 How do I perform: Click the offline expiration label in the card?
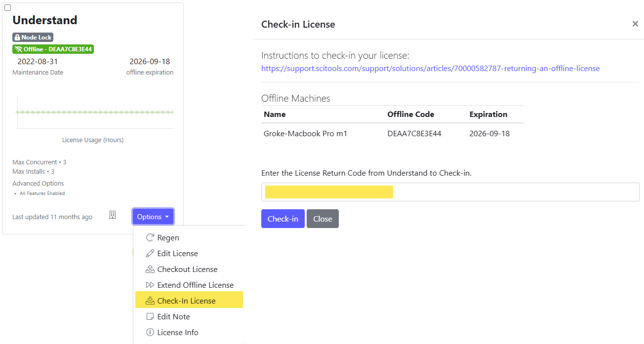pyautogui.click(x=150, y=73)
